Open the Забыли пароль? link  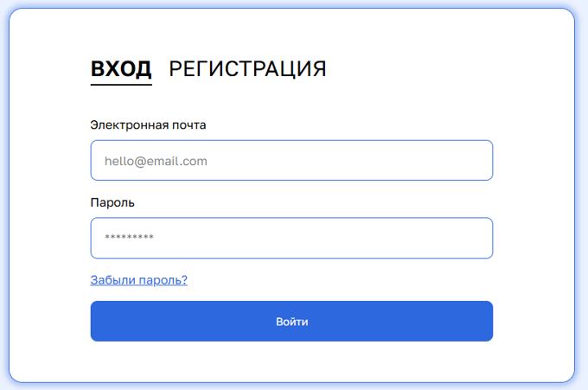pyautogui.click(x=138, y=280)
